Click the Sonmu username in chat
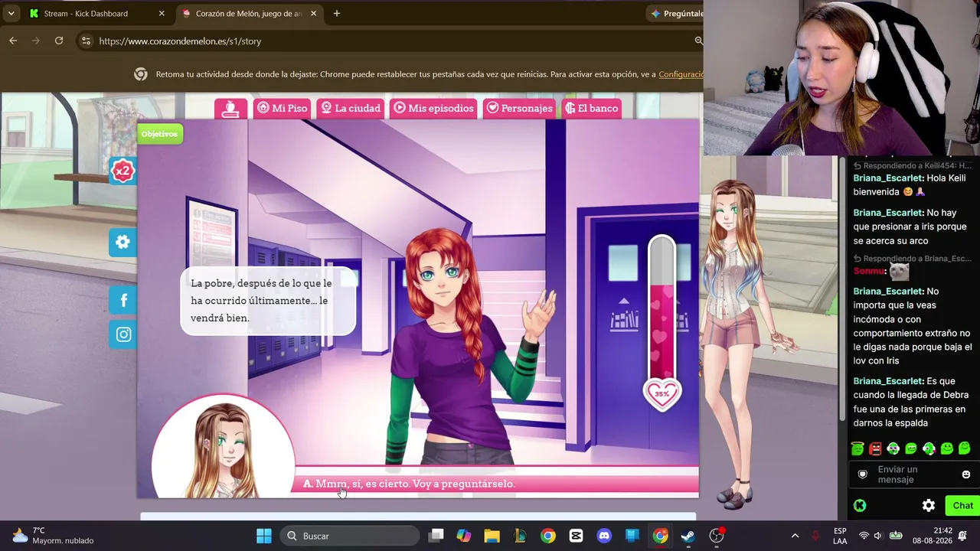 [869, 271]
